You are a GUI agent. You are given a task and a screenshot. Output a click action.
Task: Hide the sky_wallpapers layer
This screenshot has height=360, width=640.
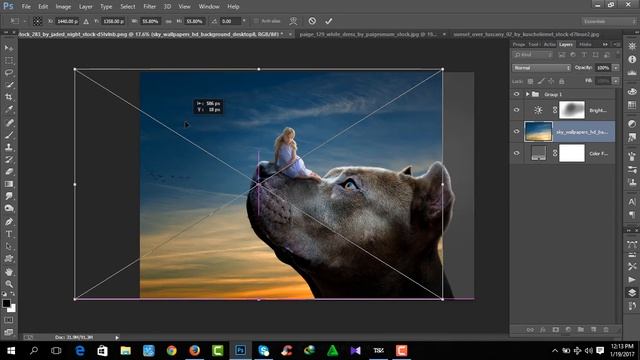tap(516, 131)
